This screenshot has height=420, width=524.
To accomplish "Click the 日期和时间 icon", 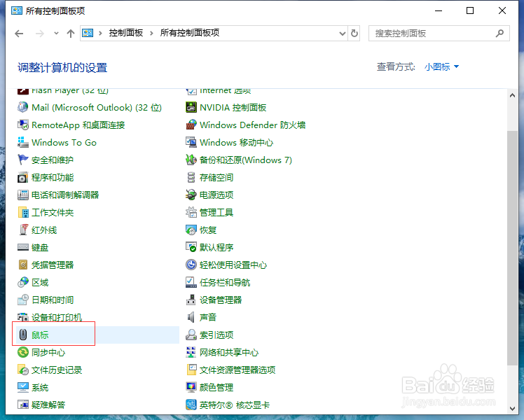I will pos(22,300).
